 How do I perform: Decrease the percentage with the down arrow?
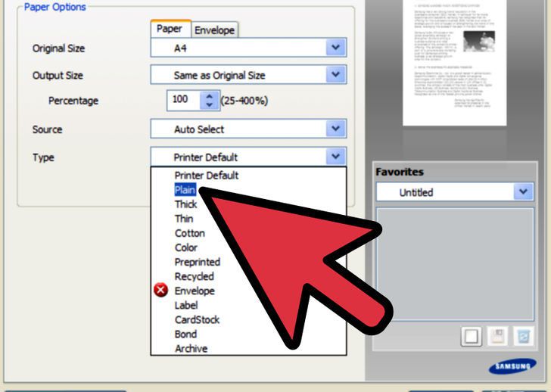point(208,104)
